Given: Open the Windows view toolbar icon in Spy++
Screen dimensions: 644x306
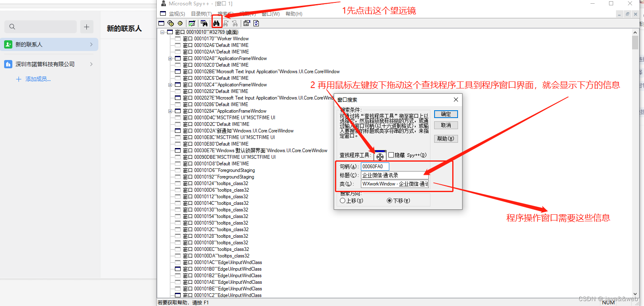Looking at the screenshot, I should pos(161,23).
